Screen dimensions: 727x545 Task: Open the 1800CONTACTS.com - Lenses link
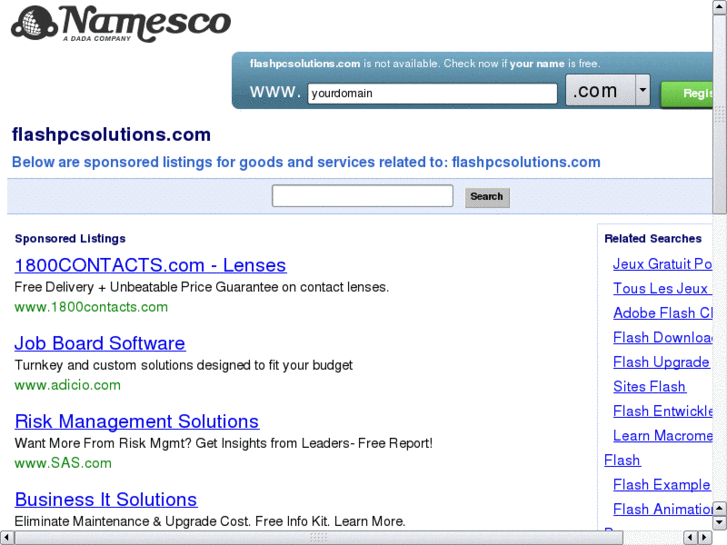tap(150, 265)
